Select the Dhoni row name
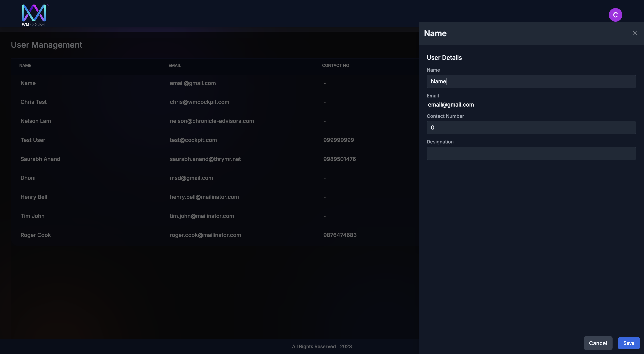Image resolution: width=644 pixels, height=354 pixels. 28,178
